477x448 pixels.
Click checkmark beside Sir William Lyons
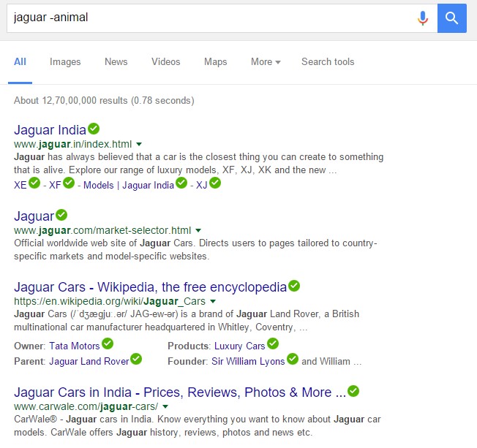pos(293,359)
